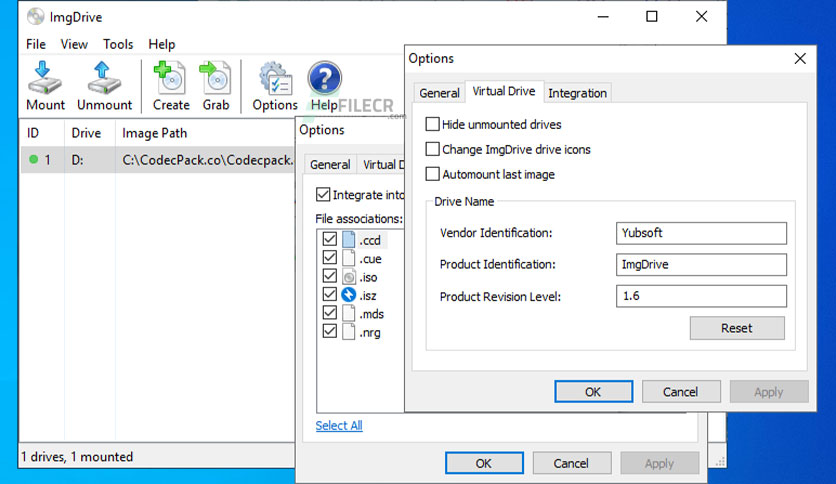Click the Reset button under Drive Name
Screen dimensions: 836x484
(737, 328)
